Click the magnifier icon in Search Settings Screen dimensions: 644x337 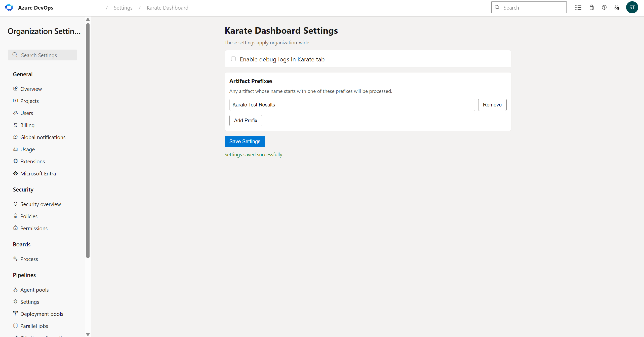pos(15,55)
